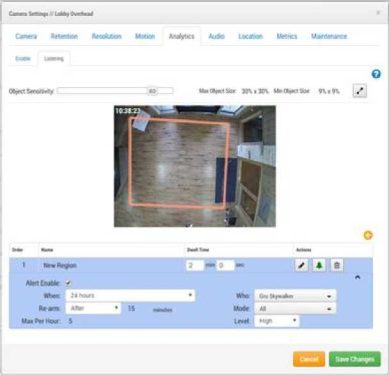
Task: Open the Re-arm After dropdown
Action: coord(93,308)
